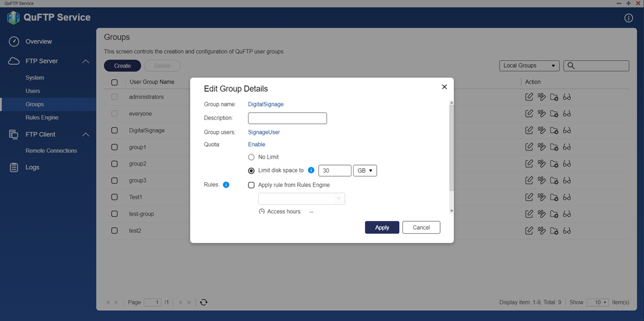Open the info icon in top-right header

629,18
